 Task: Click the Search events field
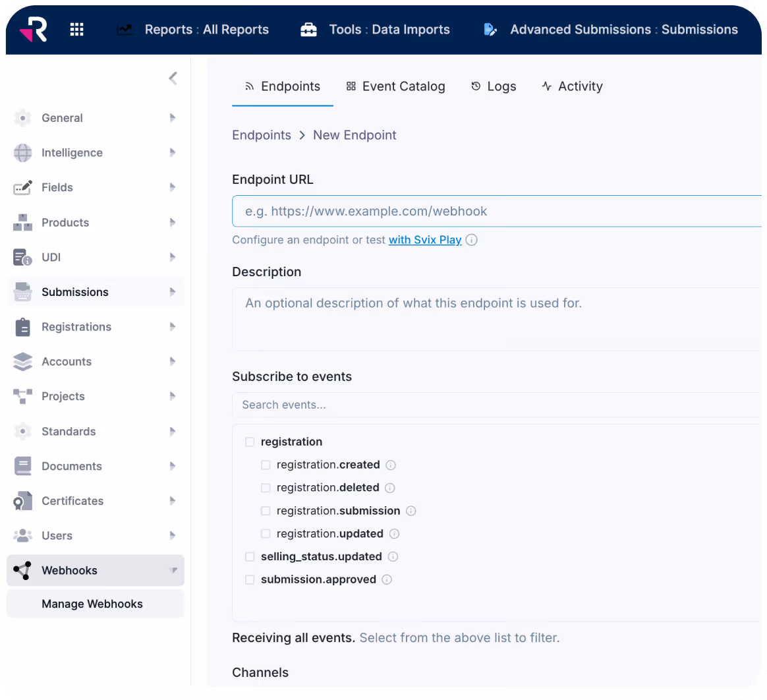click(x=496, y=405)
